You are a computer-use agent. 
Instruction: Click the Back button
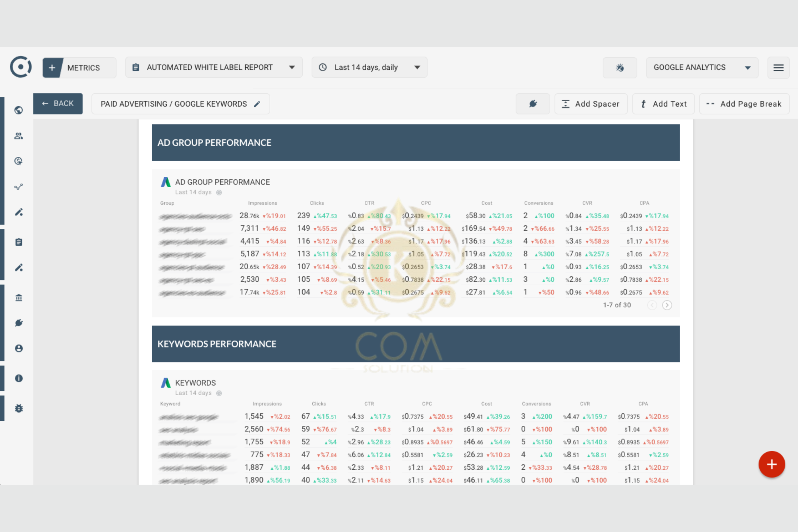click(x=58, y=103)
